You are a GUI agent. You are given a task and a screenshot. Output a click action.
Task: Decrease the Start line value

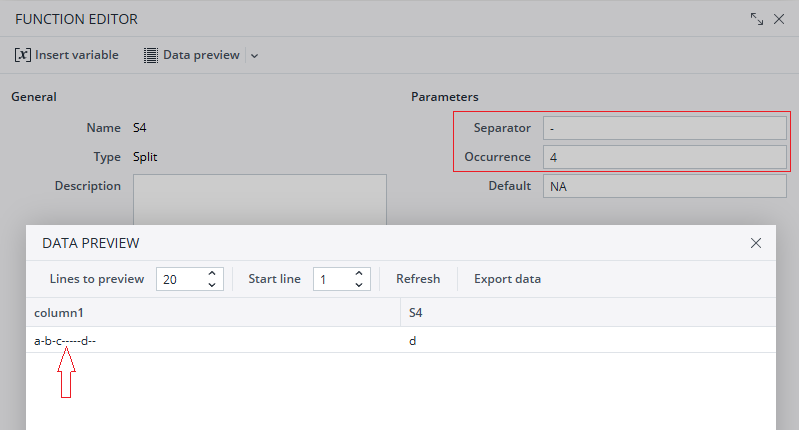360,285
